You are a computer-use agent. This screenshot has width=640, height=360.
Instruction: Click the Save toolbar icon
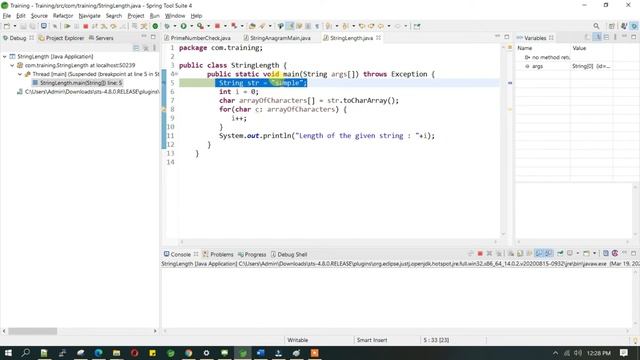[x=23, y=26]
